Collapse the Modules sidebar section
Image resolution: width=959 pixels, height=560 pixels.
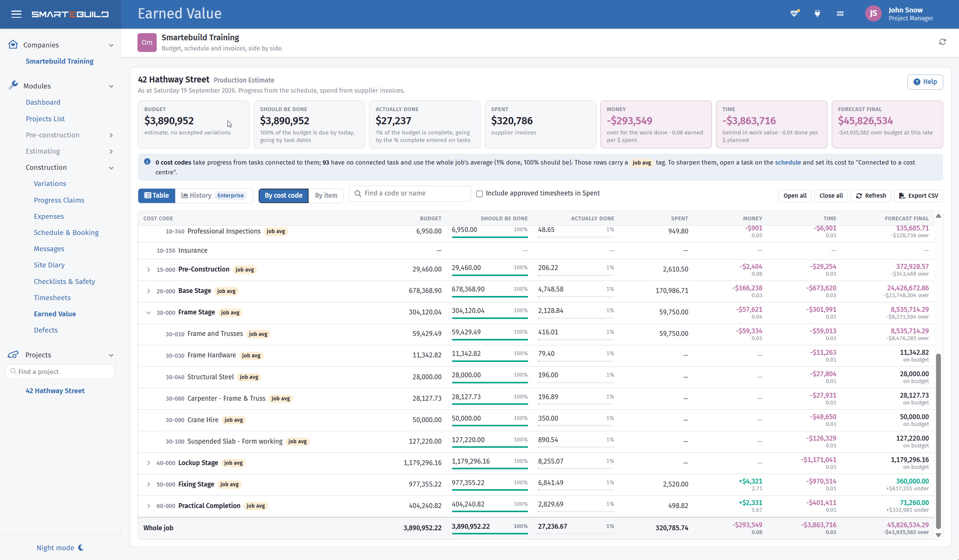click(x=111, y=86)
